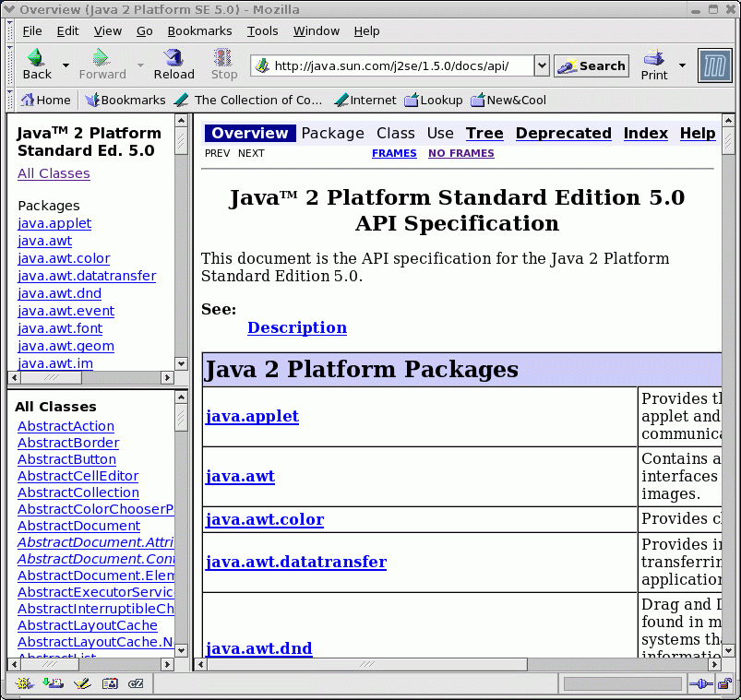The image size is (741, 700).
Task: Click the Forward arrow icon
Action: 101,57
